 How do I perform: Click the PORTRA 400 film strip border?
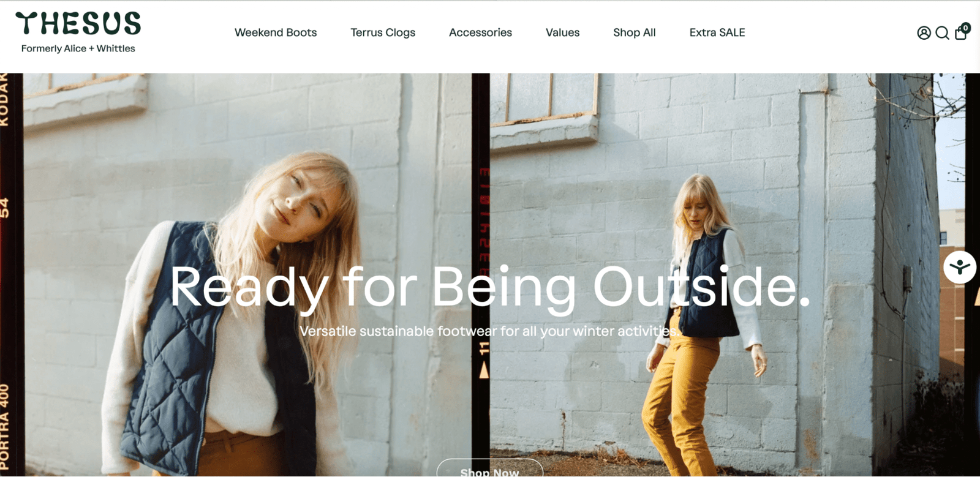[11, 275]
